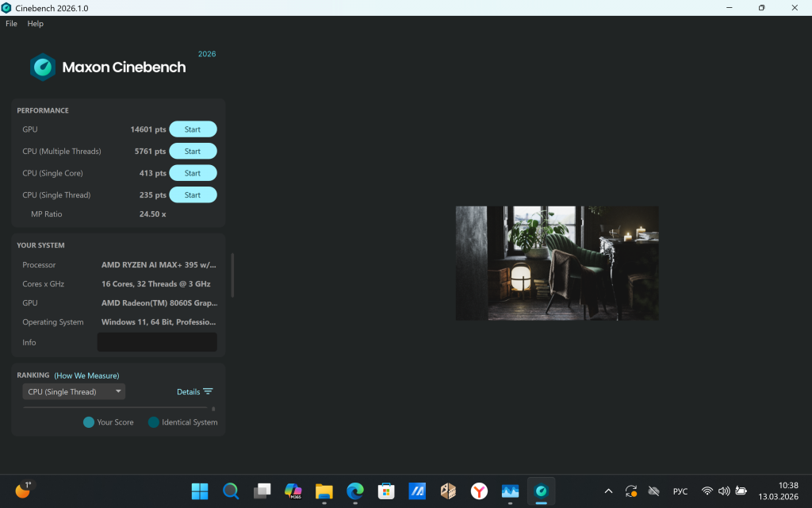Open the ranking type dropdown
Viewport: 812px width, 508px height.
(x=74, y=391)
